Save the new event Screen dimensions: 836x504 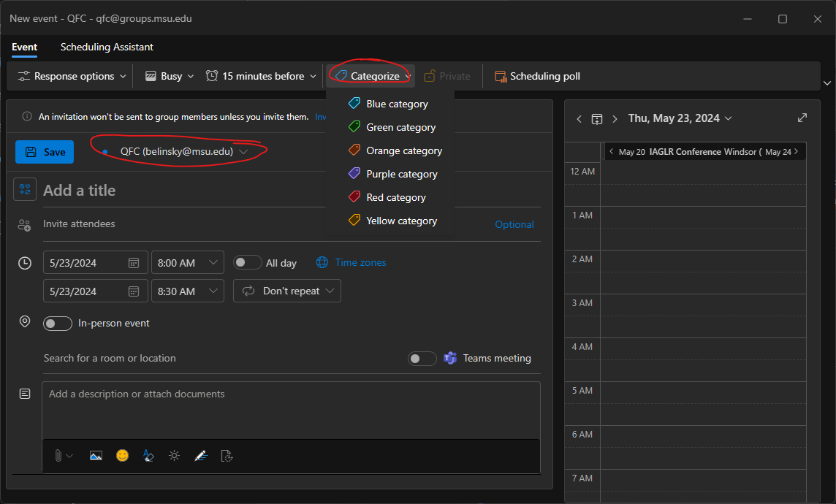pyautogui.click(x=45, y=152)
